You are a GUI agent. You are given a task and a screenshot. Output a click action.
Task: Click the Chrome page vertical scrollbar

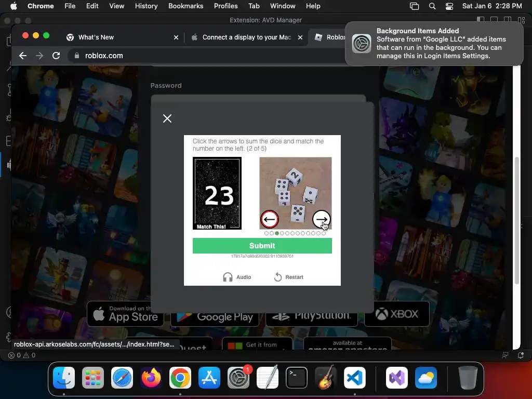point(517,220)
